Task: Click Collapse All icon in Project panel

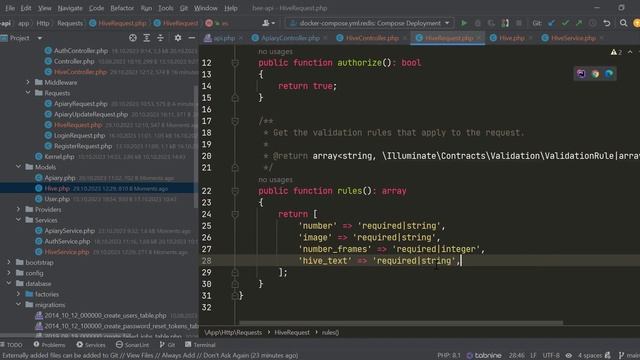Action: pyautogui.click(x=160, y=38)
